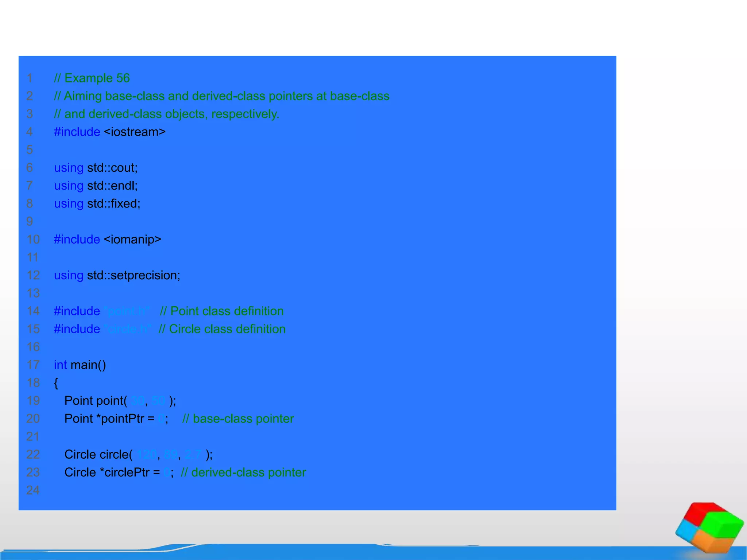Click the "using std::setprecision;" statement
Screen dimensions: 747x560
[117, 275]
